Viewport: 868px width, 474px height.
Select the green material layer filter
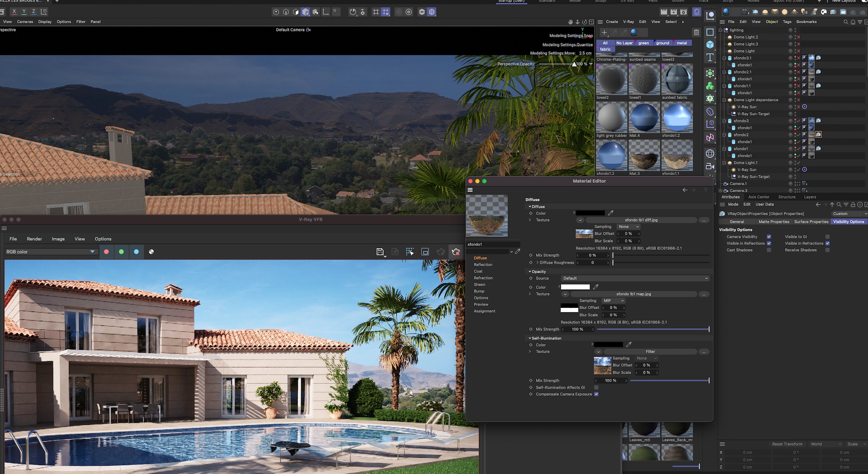[x=644, y=43]
